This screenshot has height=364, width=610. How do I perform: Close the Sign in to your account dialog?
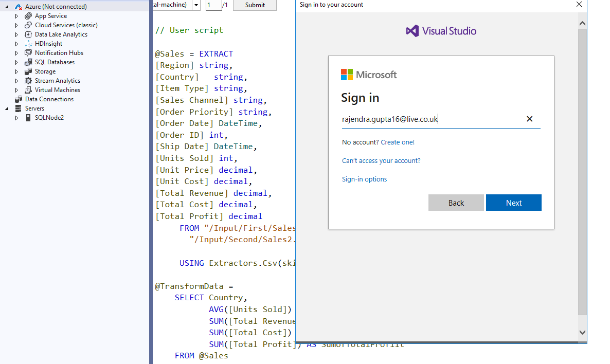579,4
